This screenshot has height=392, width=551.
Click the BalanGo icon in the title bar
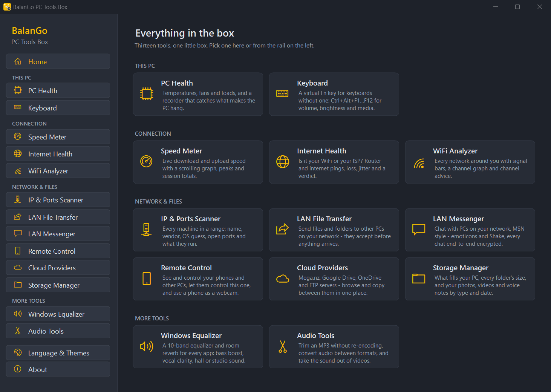7,7
